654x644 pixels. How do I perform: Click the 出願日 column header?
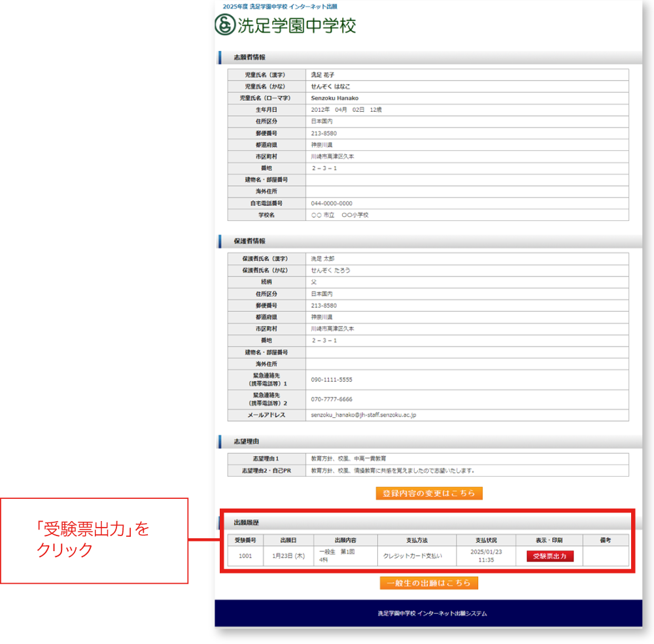(288, 540)
